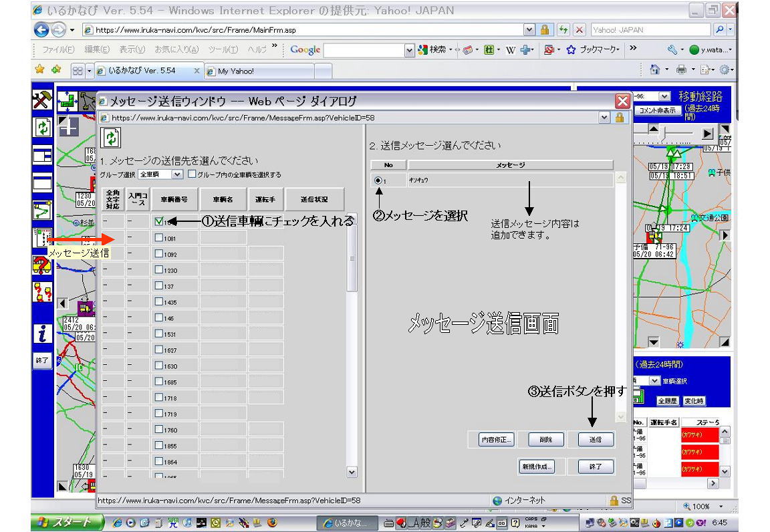Click the green refresh icon in left sidebar
Screen dimensions: 770x532
coord(42,127)
